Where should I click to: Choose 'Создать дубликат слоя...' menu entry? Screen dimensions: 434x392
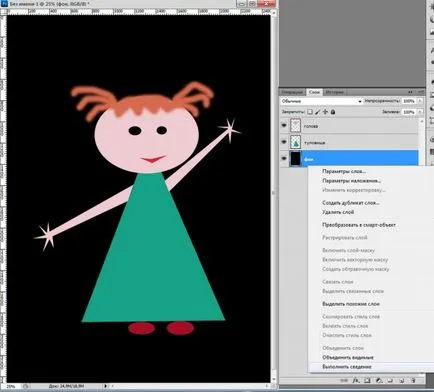coord(351,203)
